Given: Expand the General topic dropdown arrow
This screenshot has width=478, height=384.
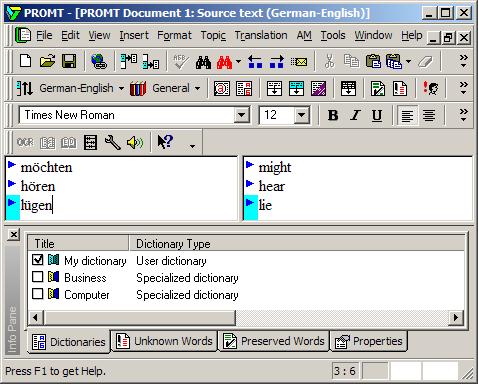Looking at the screenshot, I should point(197,88).
